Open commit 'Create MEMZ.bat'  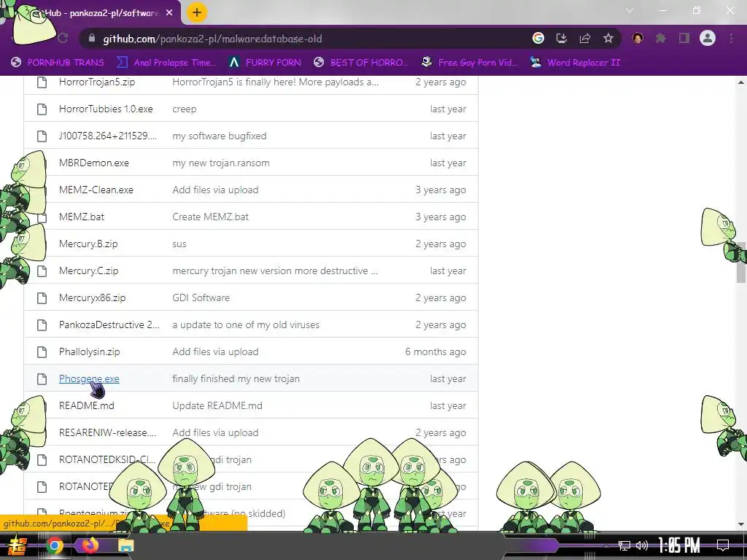(211, 217)
